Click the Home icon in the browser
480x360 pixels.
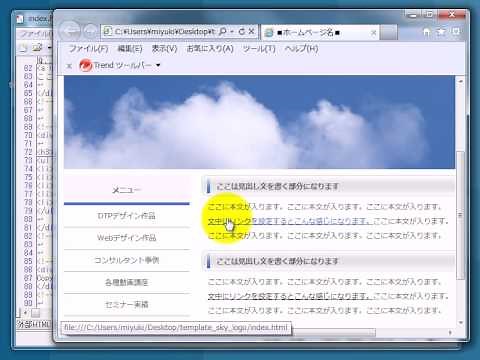click(x=426, y=32)
